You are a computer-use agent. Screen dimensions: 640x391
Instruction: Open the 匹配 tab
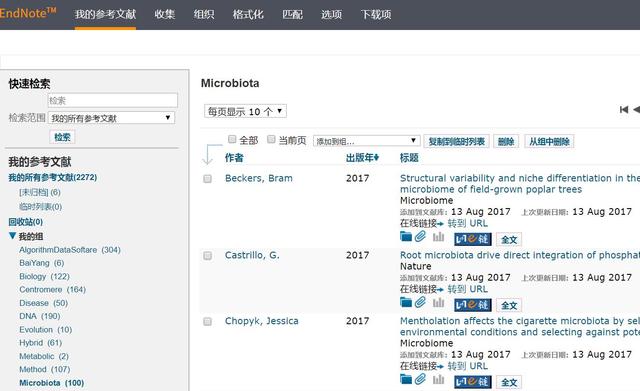pyautogui.click(x=292, y=14)
